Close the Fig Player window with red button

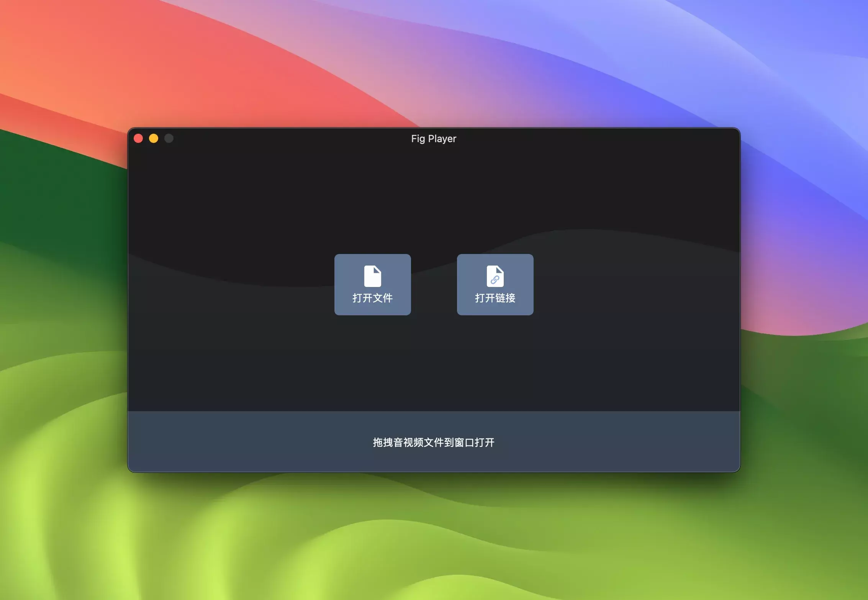(x=138, y=138)
